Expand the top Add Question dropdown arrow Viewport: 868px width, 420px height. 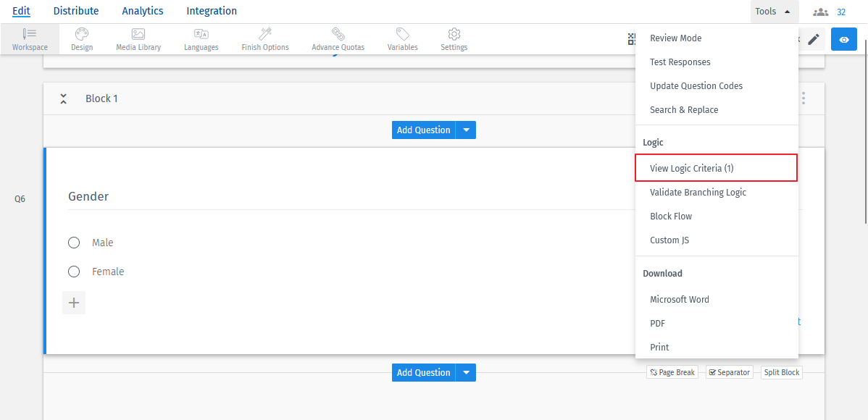tap(466, 130)
